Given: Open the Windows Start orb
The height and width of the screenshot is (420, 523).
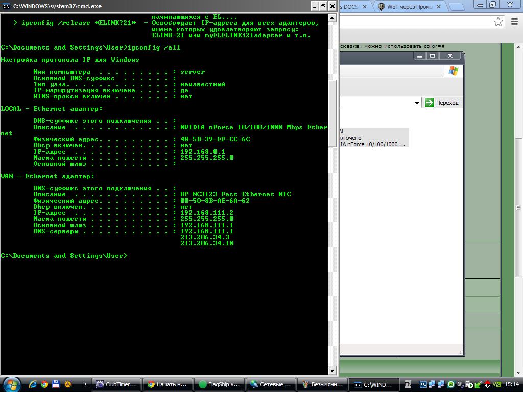Looking at the screenshot, I should tap(11, 384).
